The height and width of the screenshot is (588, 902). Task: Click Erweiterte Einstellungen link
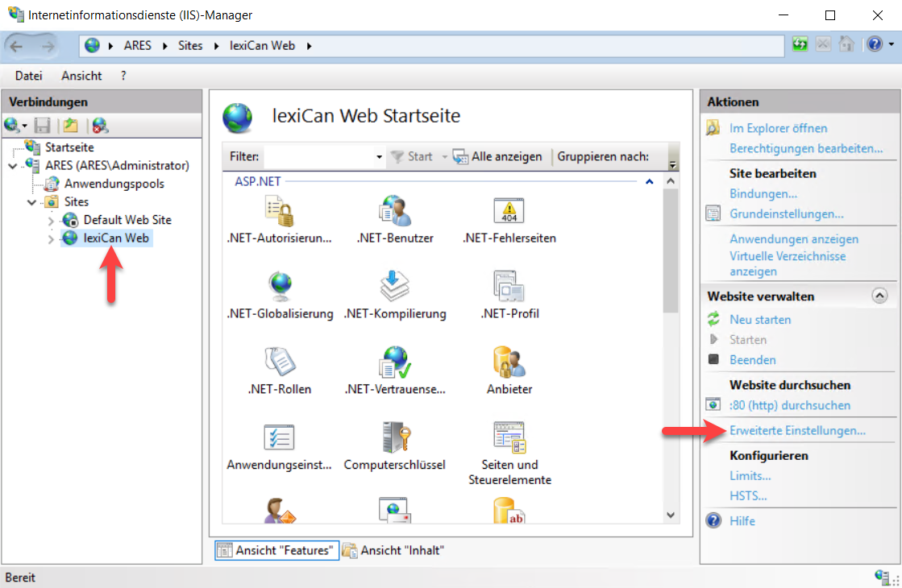click(797, 431)
